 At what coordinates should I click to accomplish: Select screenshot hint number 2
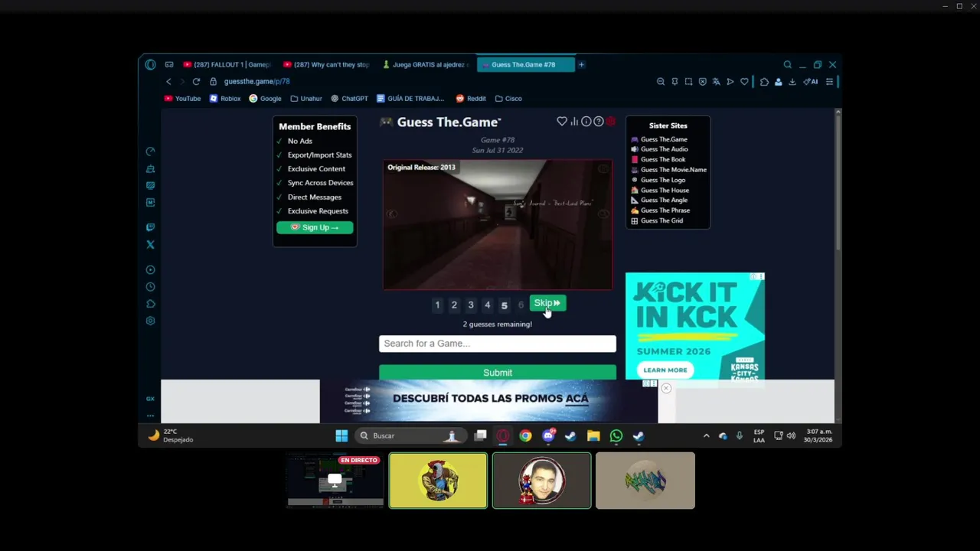pos(454,305)
